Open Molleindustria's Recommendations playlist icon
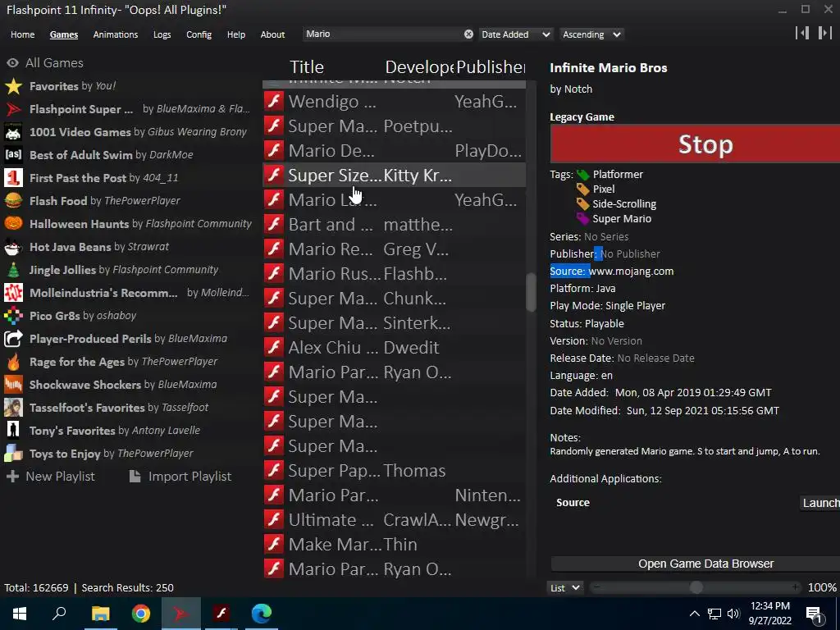The image size is (840, 630). [13, 293]
